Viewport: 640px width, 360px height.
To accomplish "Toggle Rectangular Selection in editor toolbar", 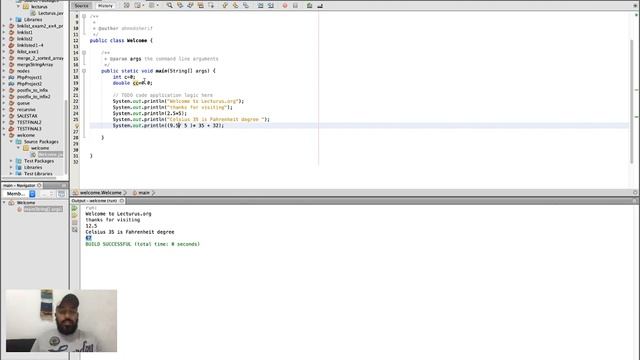I will pyautogui.click(x=211, y=6).
